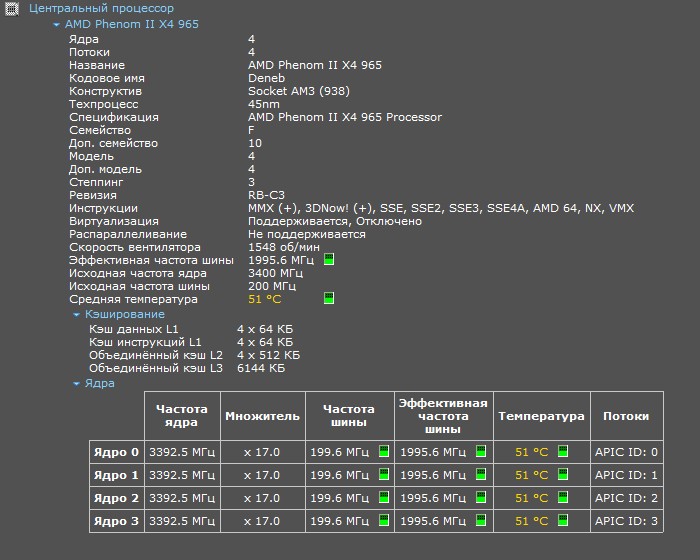Select the Кэш данных L1 label
The height and width of the screenshot is (560, 700).
(x=134, y=329)
